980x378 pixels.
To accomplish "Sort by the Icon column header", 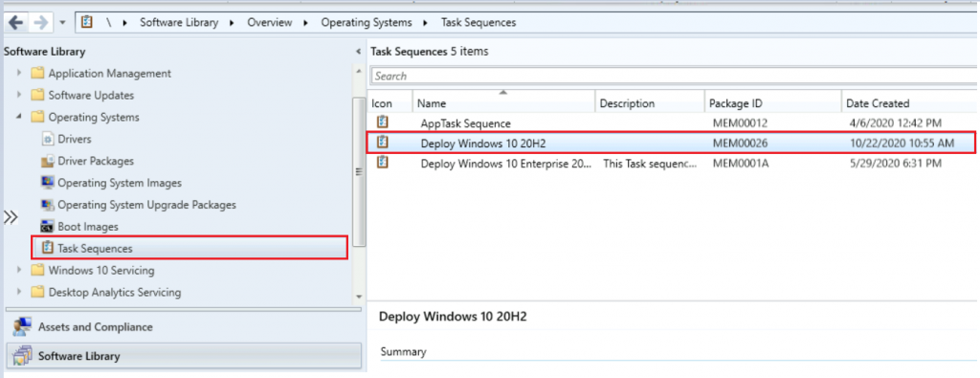I will (390, 103).
